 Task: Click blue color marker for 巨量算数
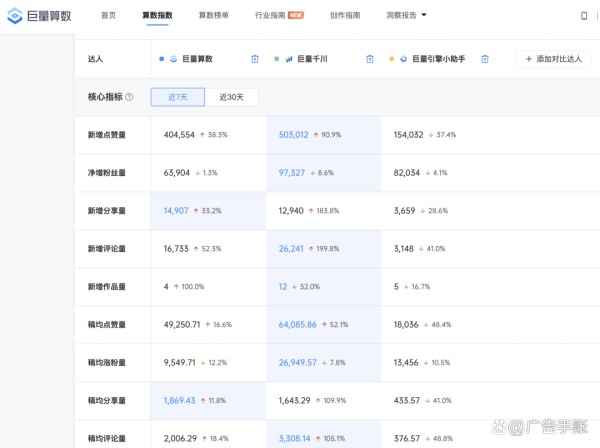pyautogui.click(x=161, y=59)
